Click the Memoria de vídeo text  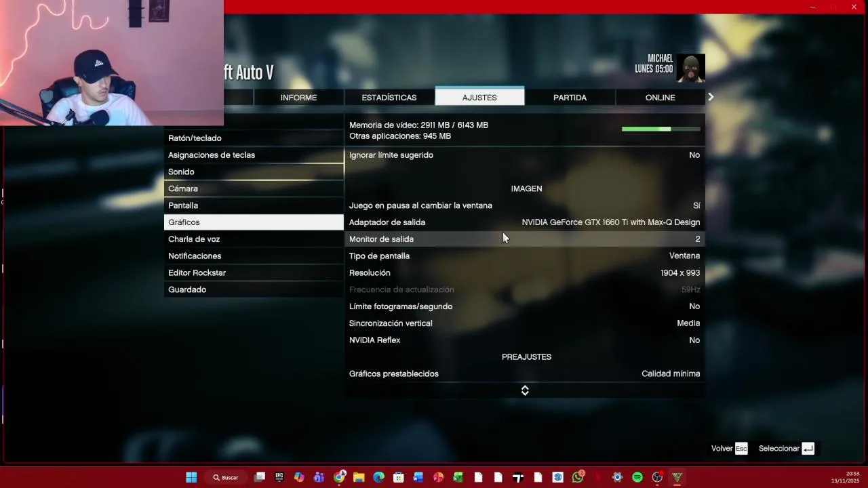click(418, 125)
